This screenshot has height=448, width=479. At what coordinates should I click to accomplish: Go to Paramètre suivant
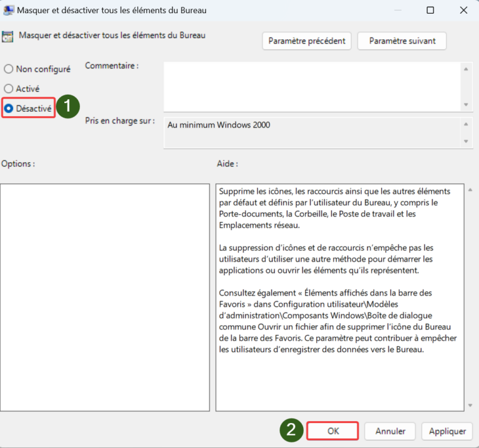coord(401,41)
